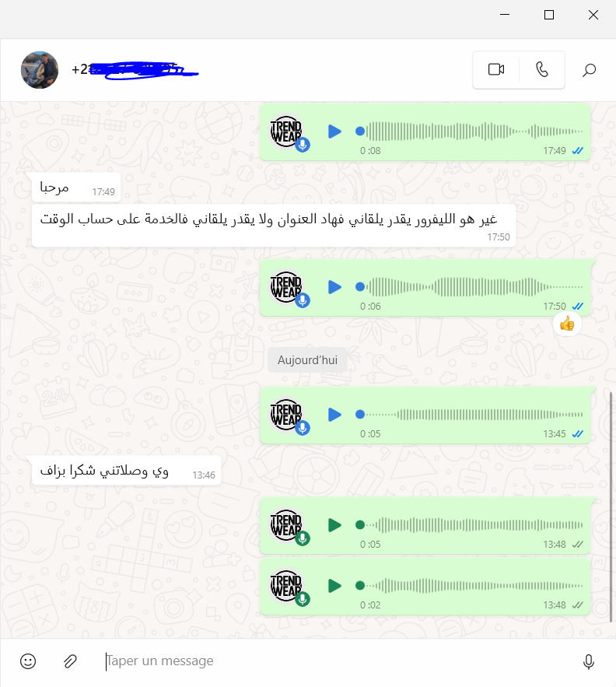Open the contact's profile picture
This screenshot has width=616, height=687.
pyautogui.click(x=40, y=70)
